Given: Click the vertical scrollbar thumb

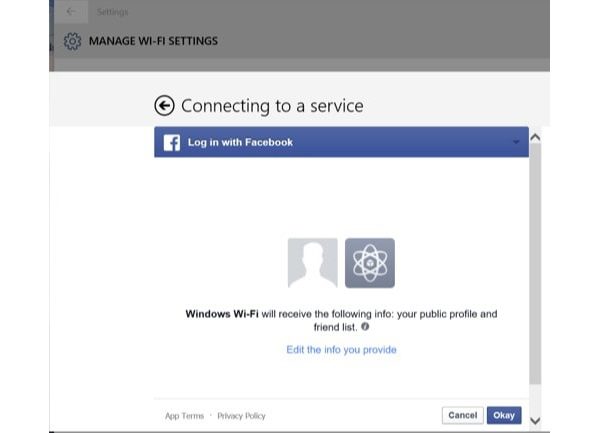Looking at the screenshot, I should (535, 264).
